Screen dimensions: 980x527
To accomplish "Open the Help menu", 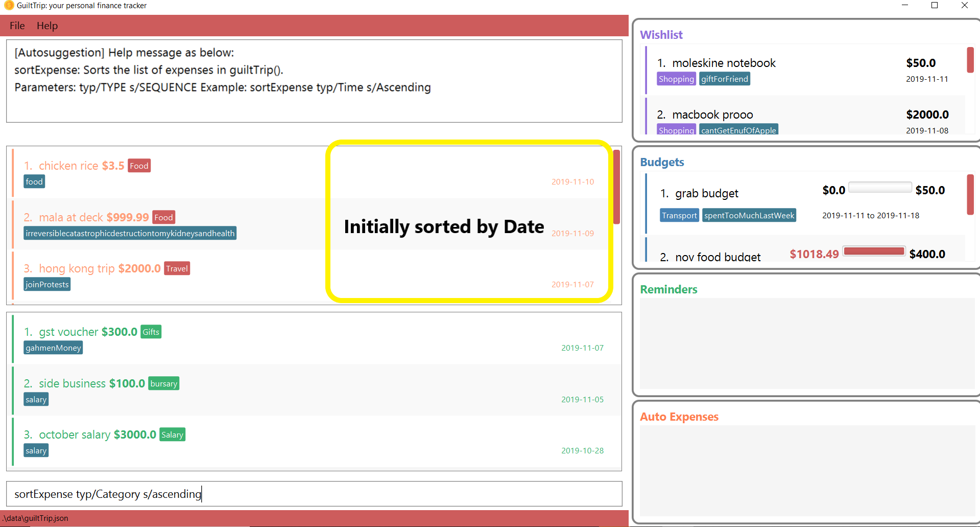I will tap(47, 26).
